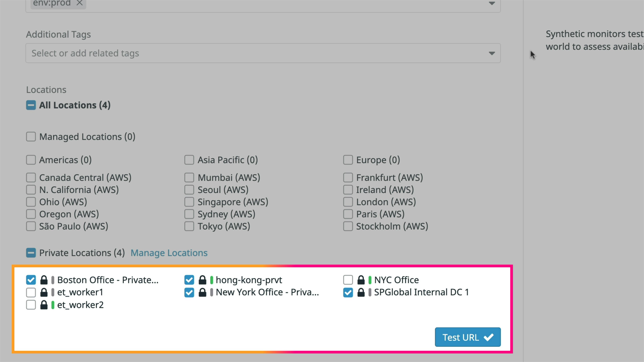Uncheck hong-kong-prvt private location
The height and width of the screenshot is (362, 644).
[x=189, y=280]
